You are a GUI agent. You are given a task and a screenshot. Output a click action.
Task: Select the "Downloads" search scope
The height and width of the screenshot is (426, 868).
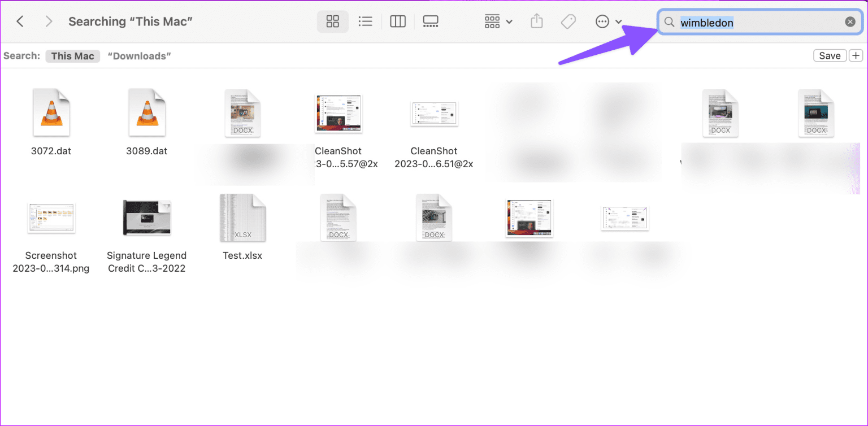(140, 56)
